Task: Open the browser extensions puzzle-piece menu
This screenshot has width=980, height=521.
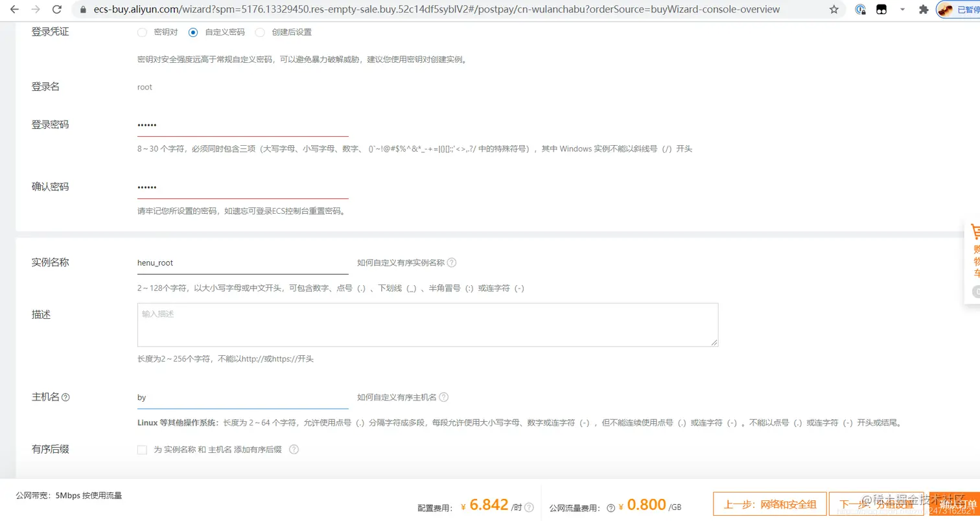Action: click(923, 9)
